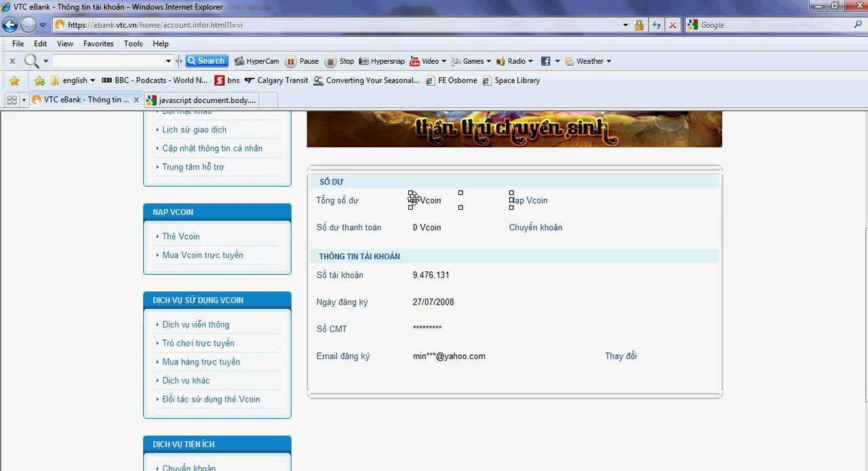Image resolution: width=868 pixels, height=471 pixels.
Task: Open Dịch vụ khác link
Action: pyautogui.click(x=186, y=381)
